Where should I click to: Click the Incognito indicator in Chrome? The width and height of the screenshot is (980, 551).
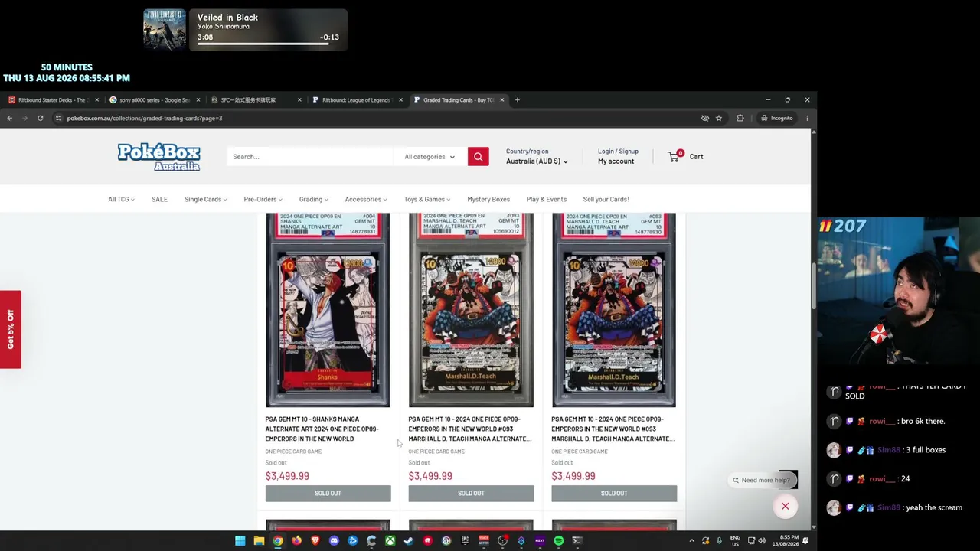tap(776, 118)
